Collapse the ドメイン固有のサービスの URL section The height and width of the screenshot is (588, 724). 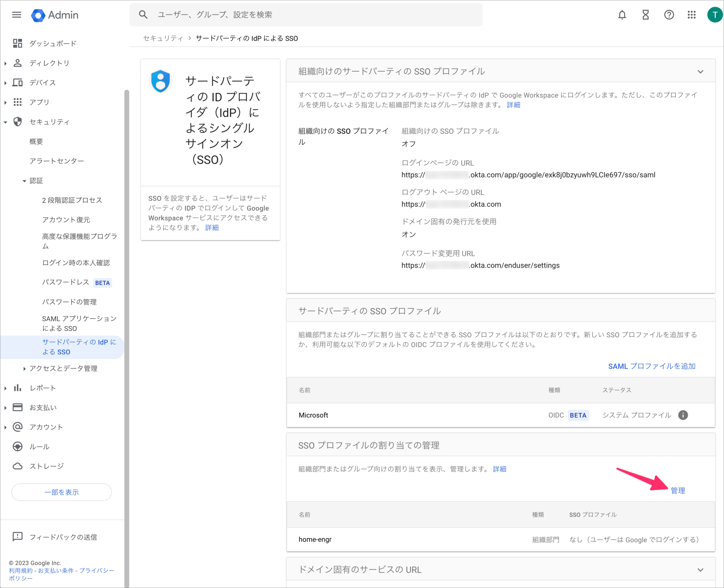tap(701, 570)
